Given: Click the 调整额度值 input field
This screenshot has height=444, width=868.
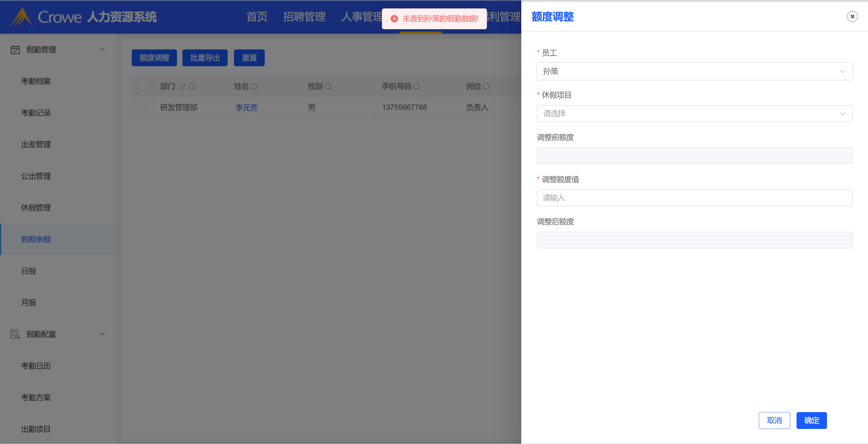Looking at the screenshot, I should pyautogui.click(x=694, y=198).
